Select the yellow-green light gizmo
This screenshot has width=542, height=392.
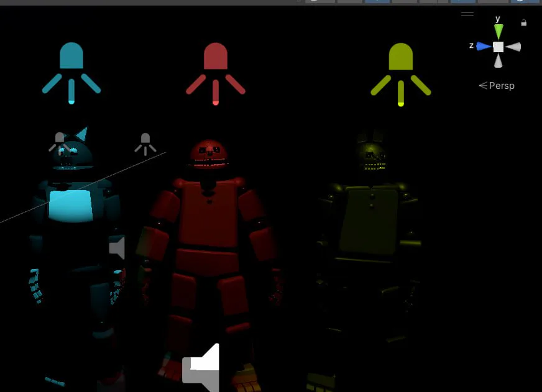(401, 75)
